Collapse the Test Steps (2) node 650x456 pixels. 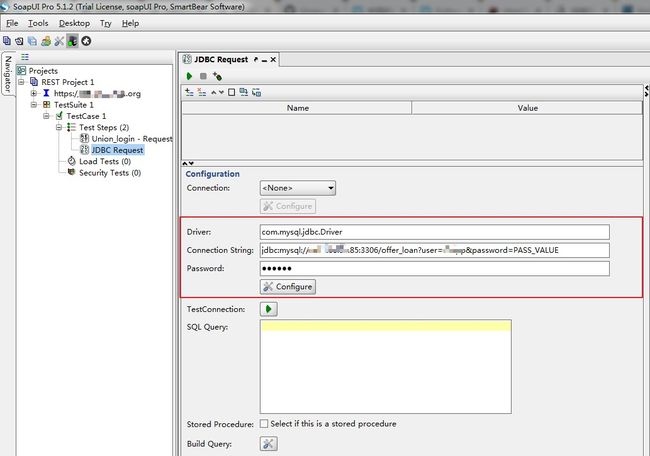[x=59, y=127]
